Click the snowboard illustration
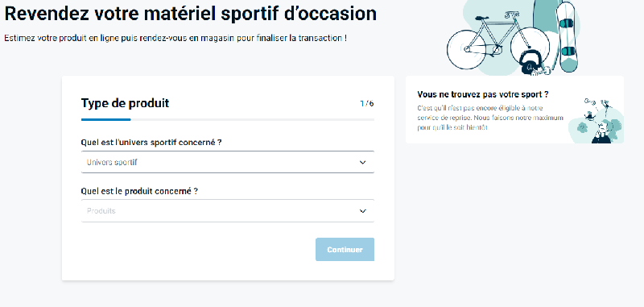Image resolution: width=644 pixels, height=307 pixels. pyautogui.click(x=567, y=37)
